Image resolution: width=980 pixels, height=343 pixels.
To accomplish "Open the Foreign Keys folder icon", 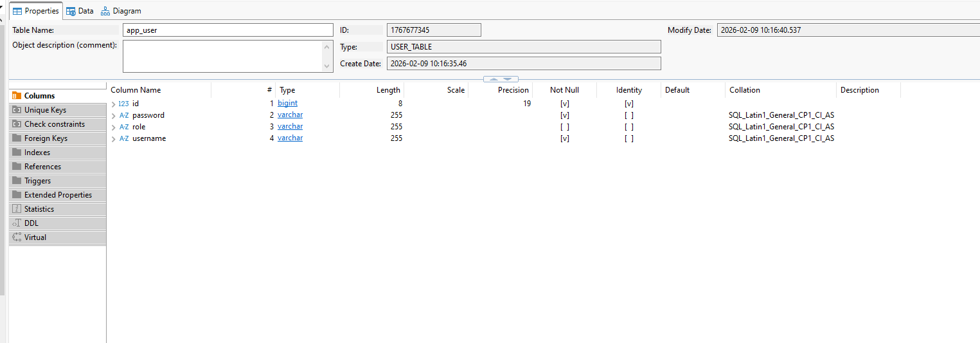I will coord(17,138).
